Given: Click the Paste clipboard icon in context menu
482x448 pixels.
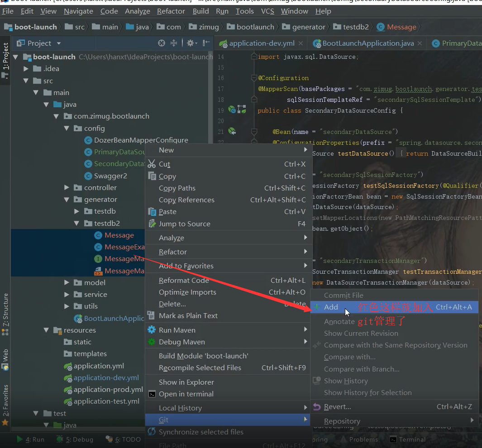Looking at the screenshot, I should point(152,212).
